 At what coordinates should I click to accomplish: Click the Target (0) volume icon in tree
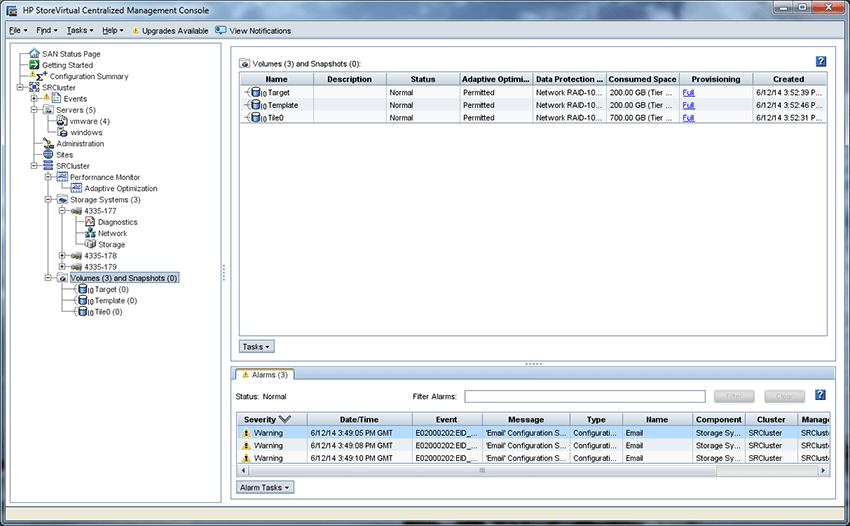pos(83,289)
